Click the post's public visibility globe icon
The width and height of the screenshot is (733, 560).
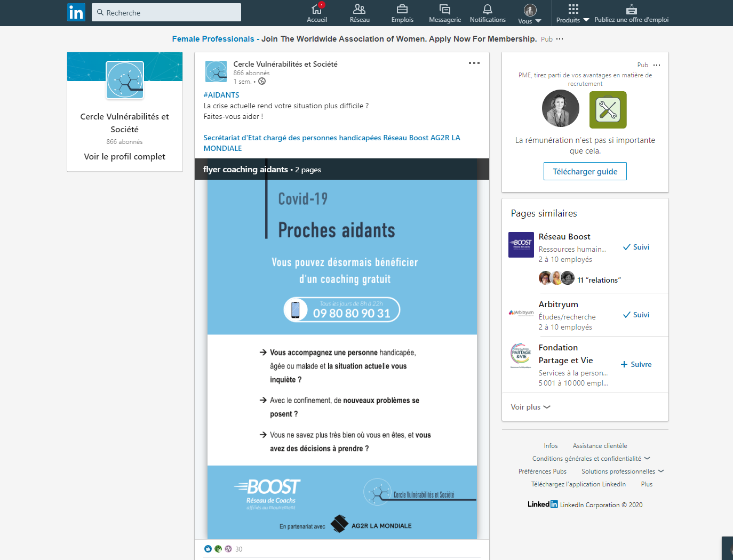pos(262,82)
